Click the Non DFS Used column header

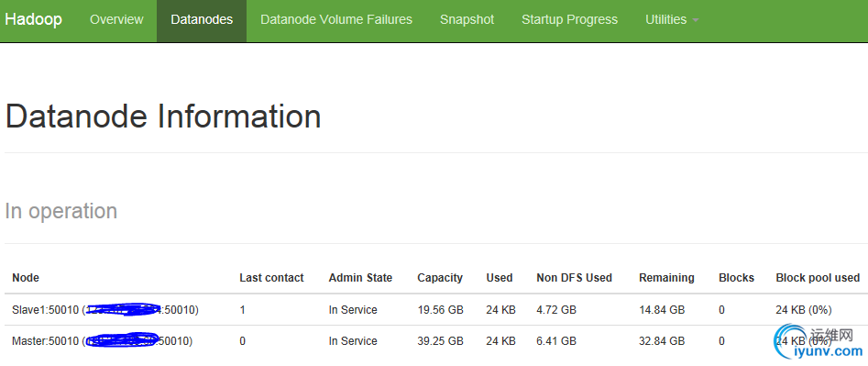pyautogui.click(x=574, y=278)
